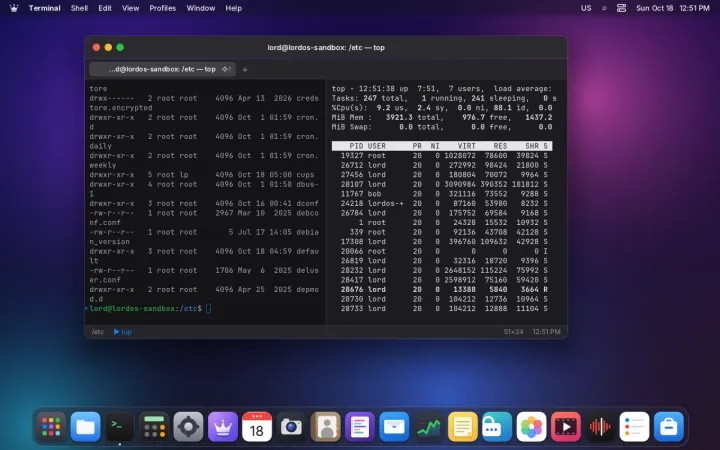
Task: Select process row with PID 19327
Action: (x=442, y=156)
